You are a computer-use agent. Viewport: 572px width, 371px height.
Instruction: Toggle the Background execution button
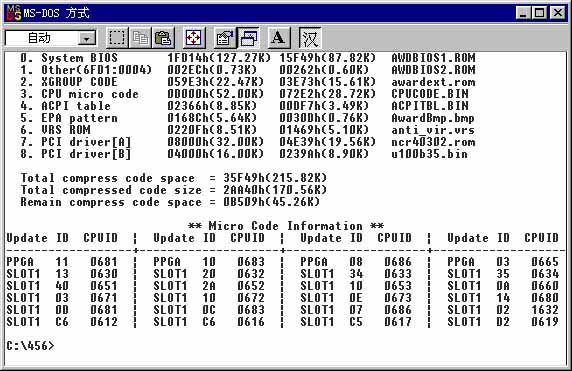[x=248, y=38]
